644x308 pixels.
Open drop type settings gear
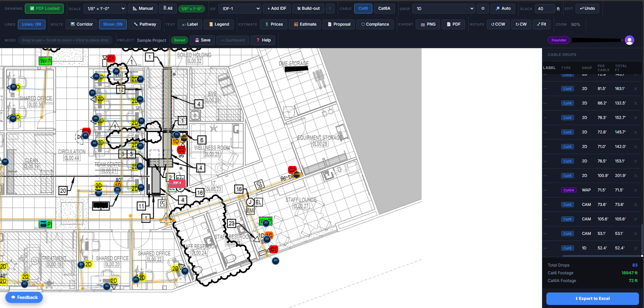(483, 8)
